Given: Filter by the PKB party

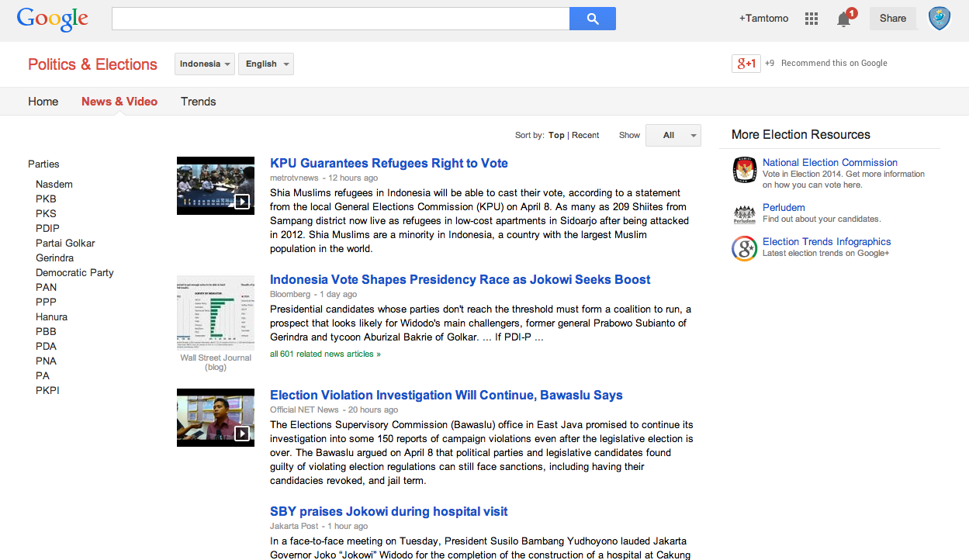Looking at the screenshot, I should pyautogui.click(x=46, y=199).
